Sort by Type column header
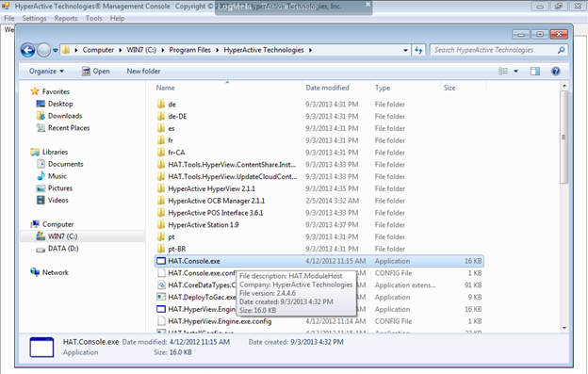This screenshot has width=588, height=374. 383,88
